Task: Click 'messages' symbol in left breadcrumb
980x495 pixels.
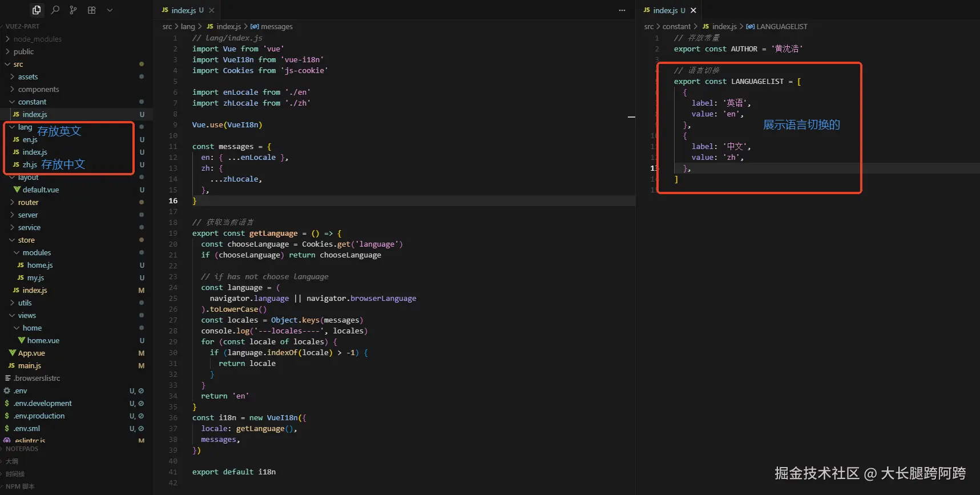Action: click(x=272, y=26)
